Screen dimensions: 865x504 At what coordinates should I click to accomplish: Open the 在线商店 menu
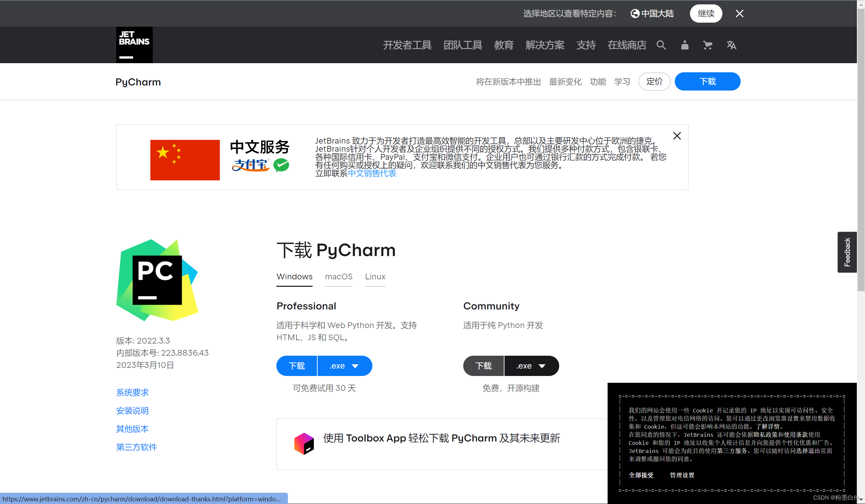627,45
